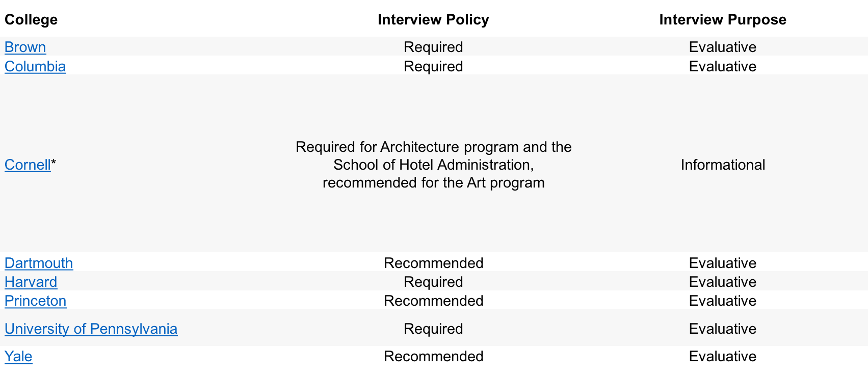Click the Columbia link
Image resolution: width=868 pixels, height=374 pixels.
pos(35,66)
